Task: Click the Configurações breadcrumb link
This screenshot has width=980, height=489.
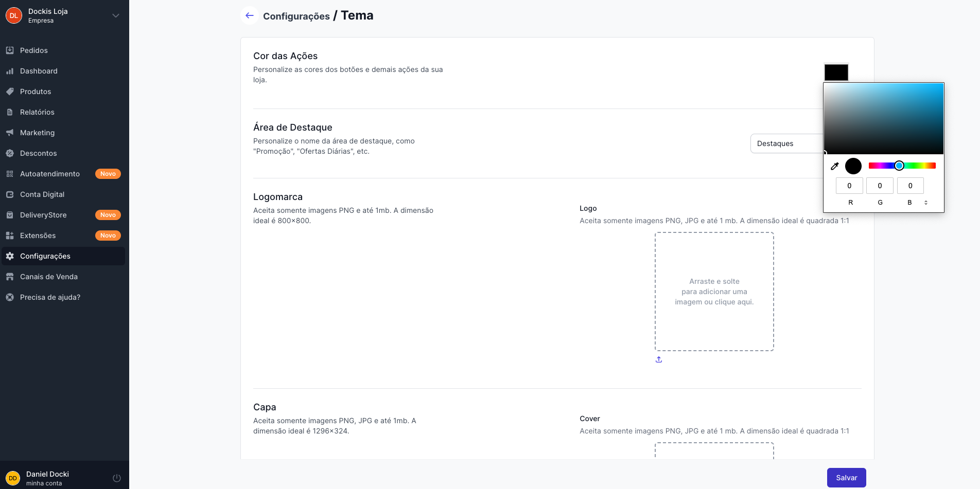Action: [296, 16]
